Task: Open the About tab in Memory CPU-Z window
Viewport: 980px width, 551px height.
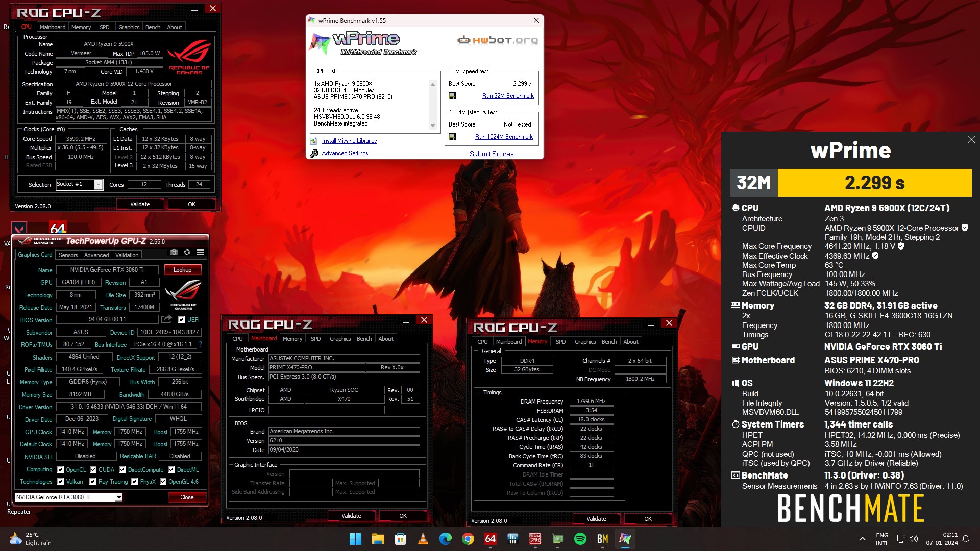Action: pos(631,342)
